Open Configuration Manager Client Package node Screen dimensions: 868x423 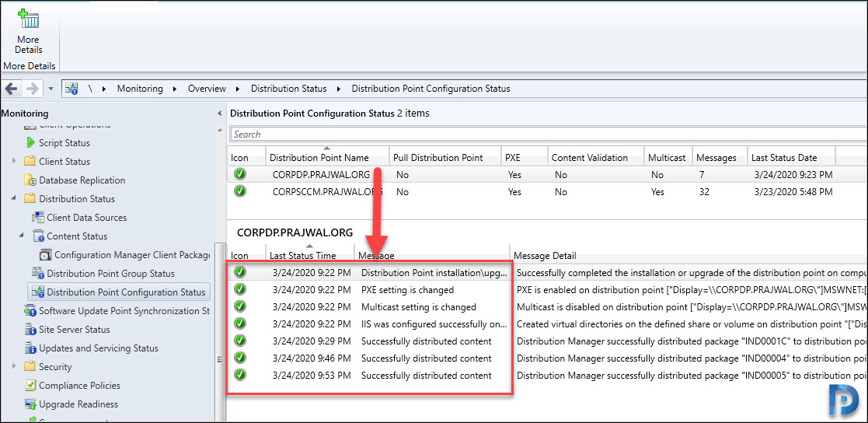(x=132, y=255)
